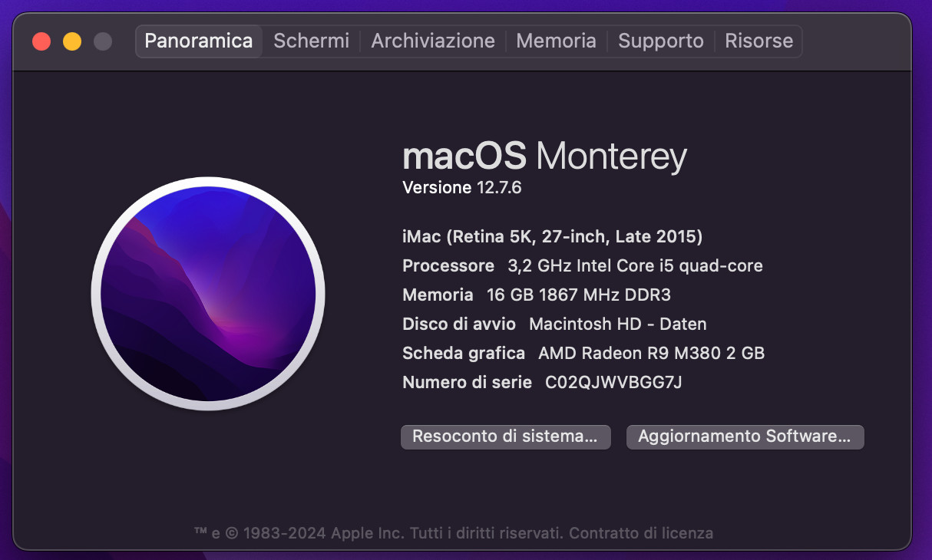Switch to the Risorse tab
This screenshot has height=560, width=932.
point(758,41)
